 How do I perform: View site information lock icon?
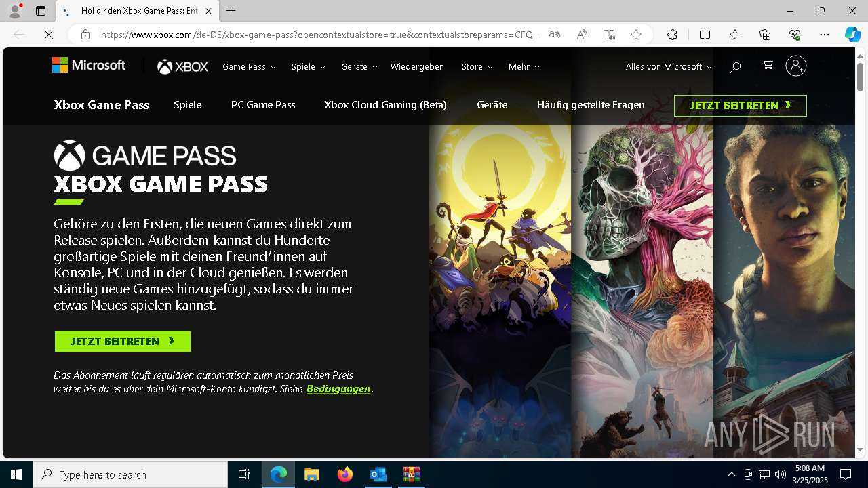pyautogui.click(x=85, y=35)
